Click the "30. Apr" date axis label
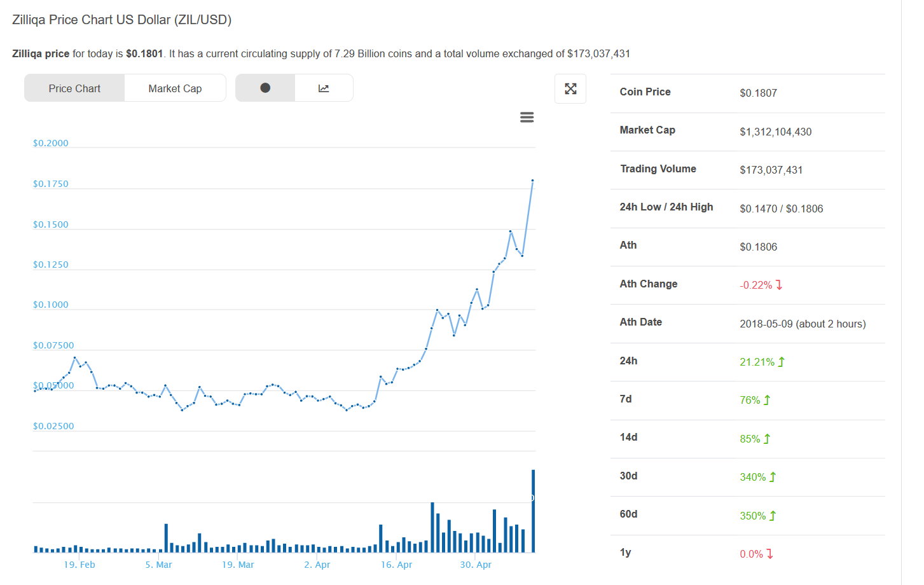Image resolution: width=924 pixels, height=585 pixels. coord(476,565)
